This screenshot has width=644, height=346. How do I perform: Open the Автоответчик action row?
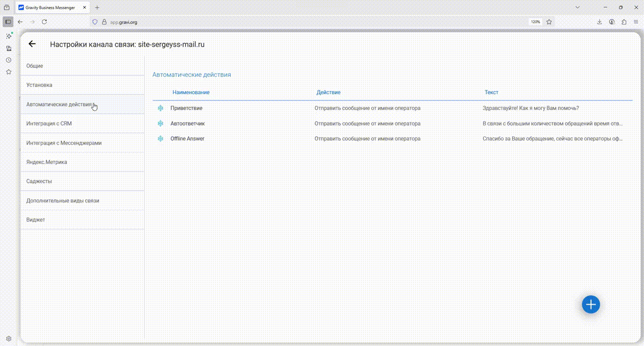coord(188,124)
